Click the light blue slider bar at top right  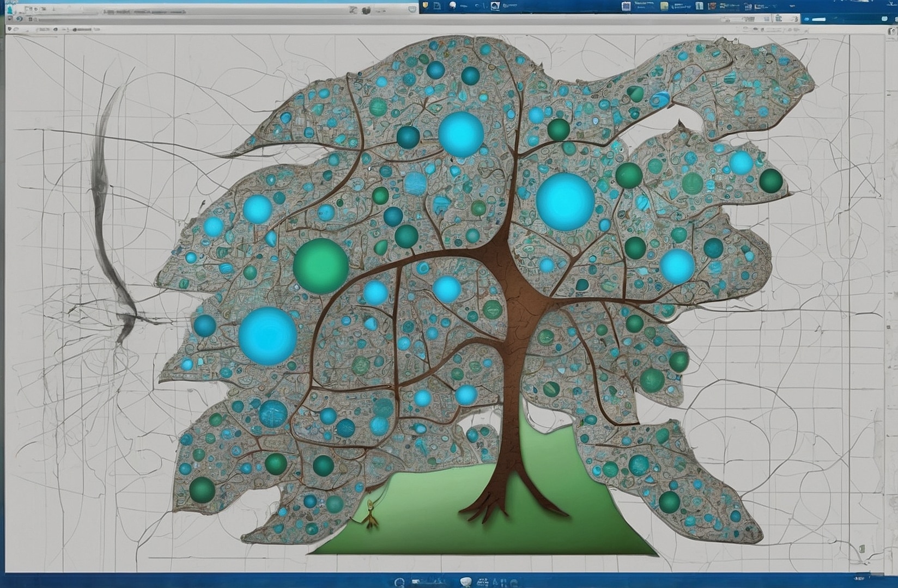tap(818, 19)
